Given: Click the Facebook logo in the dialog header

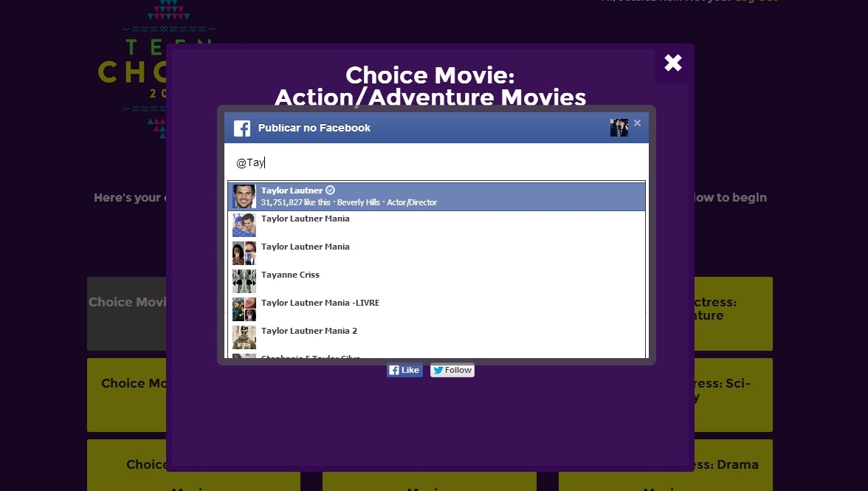Looking at the screenshot, I should [242, 128].
